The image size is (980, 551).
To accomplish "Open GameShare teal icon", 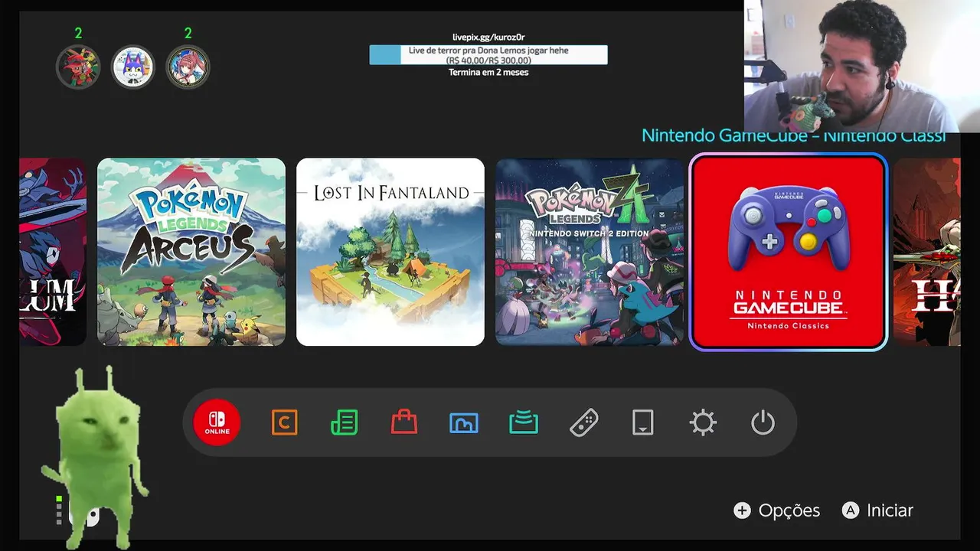I will pos(524,422).
